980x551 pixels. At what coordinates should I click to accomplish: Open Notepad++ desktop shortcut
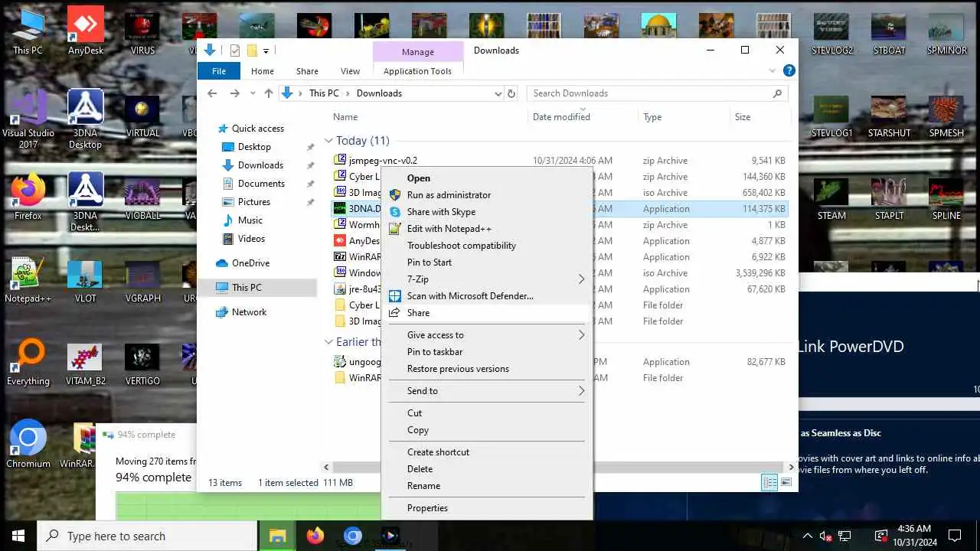point(28,279)
